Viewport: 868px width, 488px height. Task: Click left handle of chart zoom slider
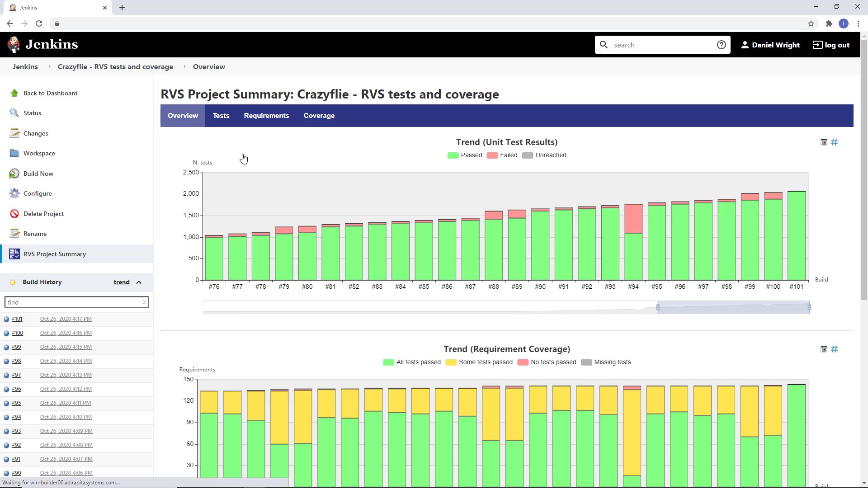658,307
